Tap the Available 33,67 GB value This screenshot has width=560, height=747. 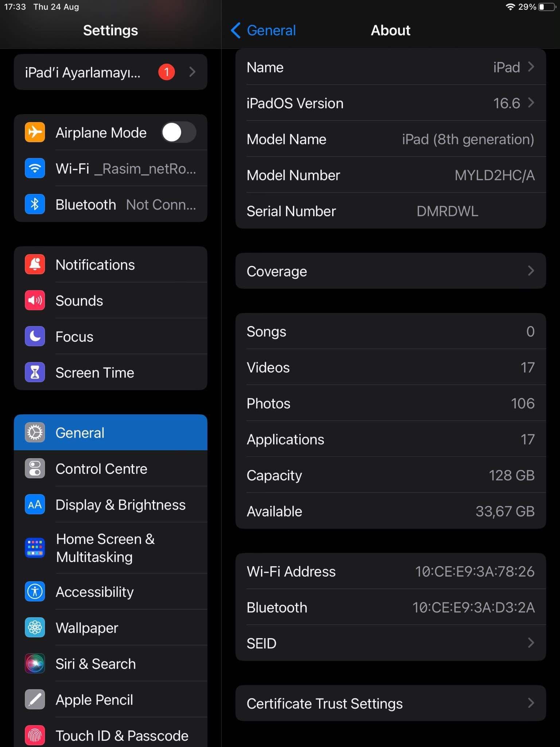[505, 511]
